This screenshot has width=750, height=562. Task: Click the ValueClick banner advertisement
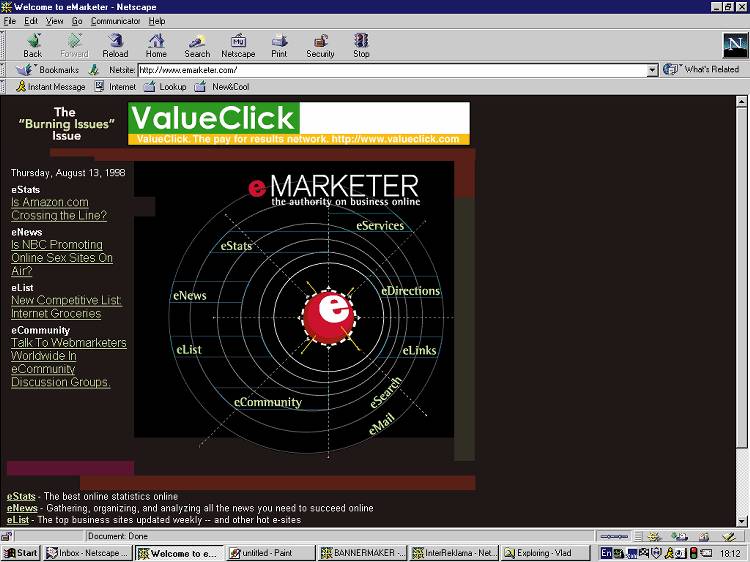pyautogui.click(x=299, y=123)
